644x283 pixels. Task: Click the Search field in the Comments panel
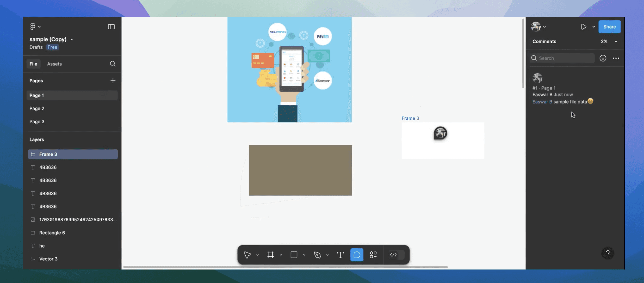562,58
